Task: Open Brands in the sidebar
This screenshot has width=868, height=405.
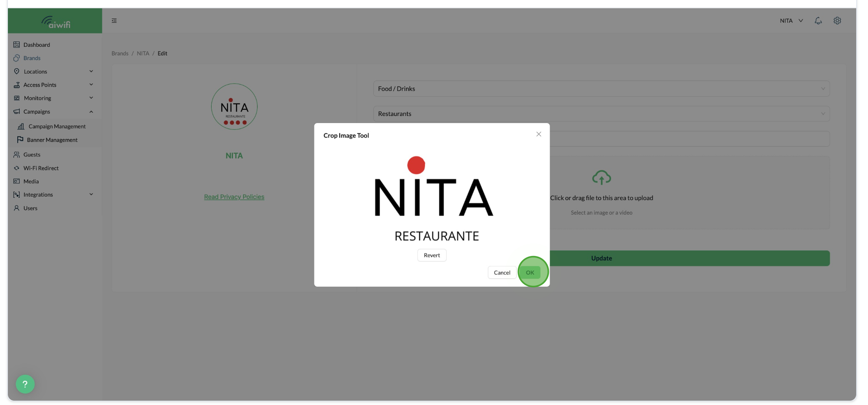Action: 32,58
